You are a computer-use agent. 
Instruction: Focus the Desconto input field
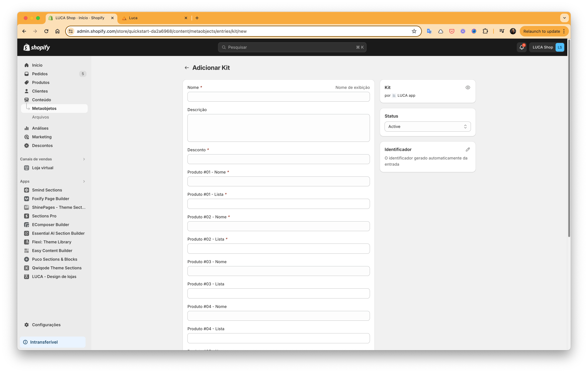pos(278,159)
